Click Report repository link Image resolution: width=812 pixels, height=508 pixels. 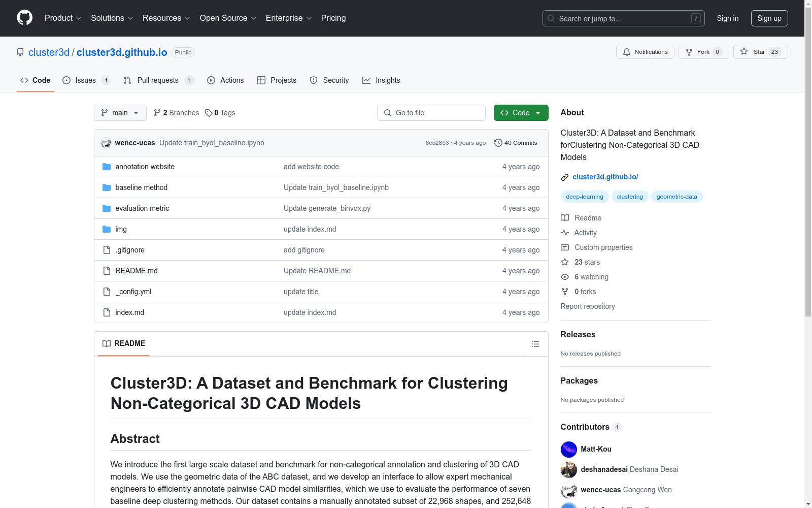click(588, 306)
